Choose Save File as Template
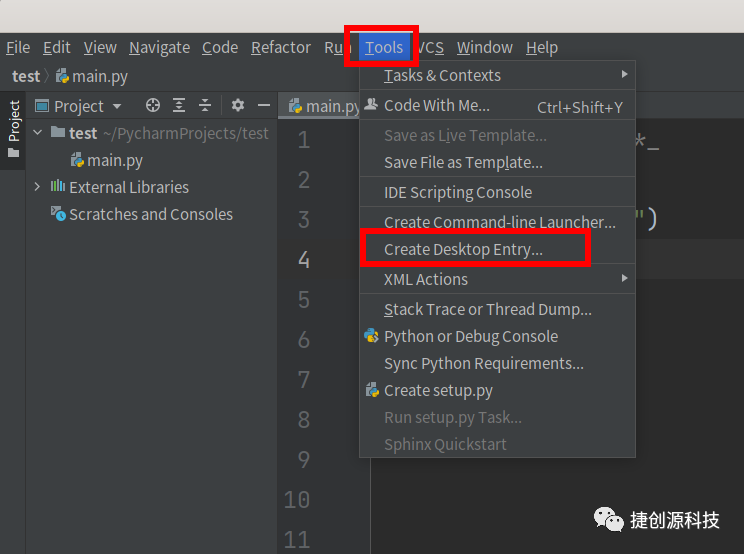The image size is (744, 554). point(497,162)
